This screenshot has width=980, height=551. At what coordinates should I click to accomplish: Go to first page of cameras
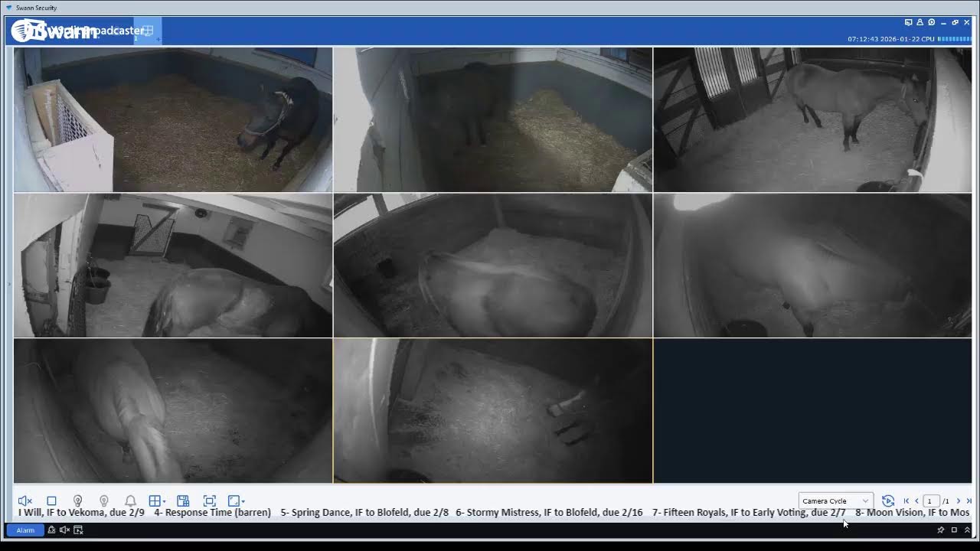tap(906, 501)
